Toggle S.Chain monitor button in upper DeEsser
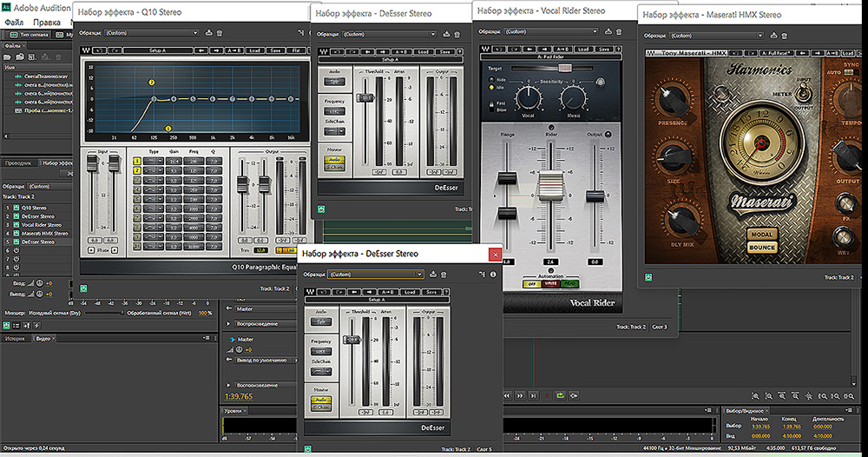Image resolution: width=868 pixels, height=457 pixels. pos(334,167)
